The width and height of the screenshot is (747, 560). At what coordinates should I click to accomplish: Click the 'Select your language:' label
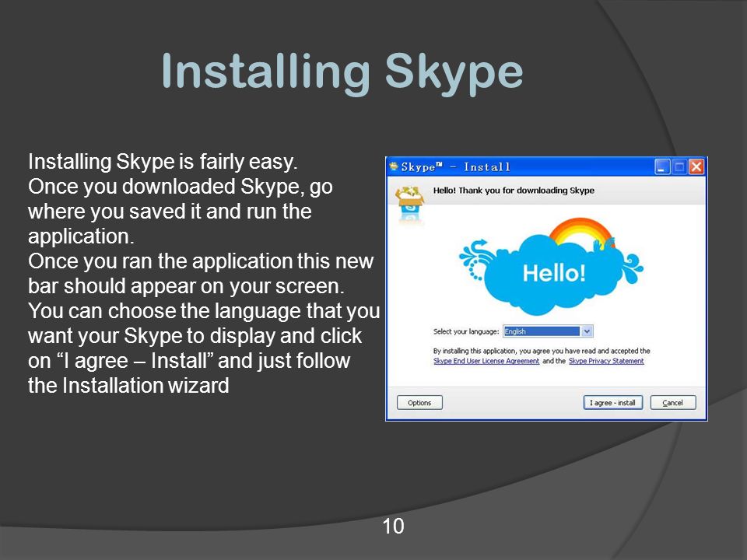[x=466, y=331]
